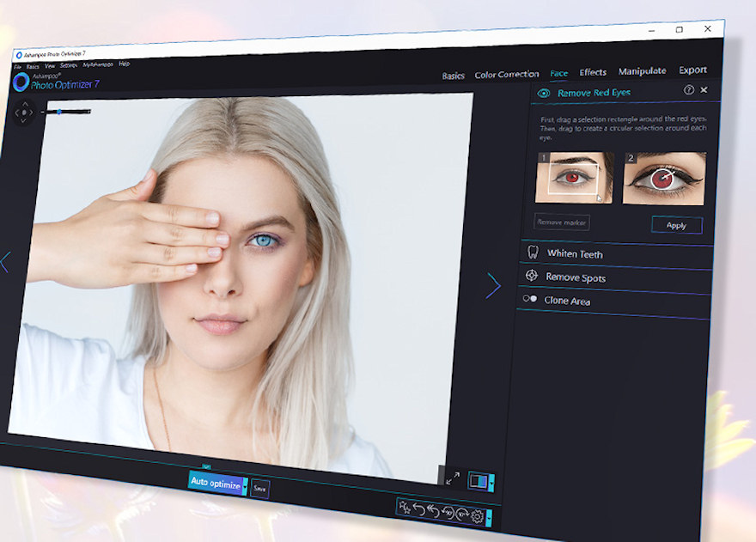
Task: Rotate image 90 degrees clockwise
Action: pos(462,515)
